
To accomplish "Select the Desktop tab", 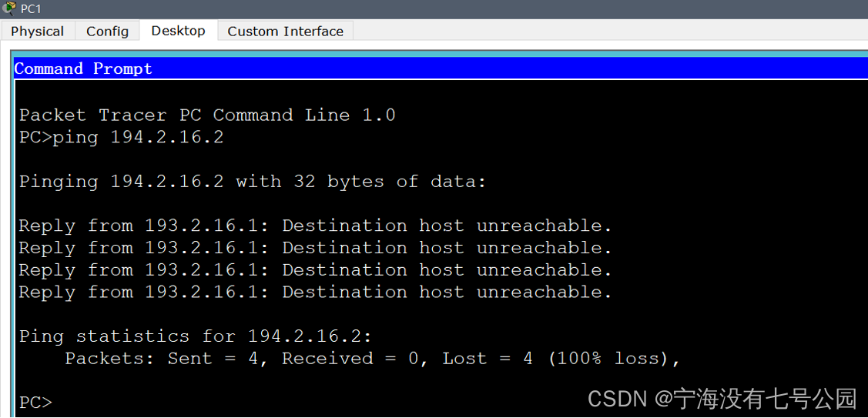I will 178,31.
